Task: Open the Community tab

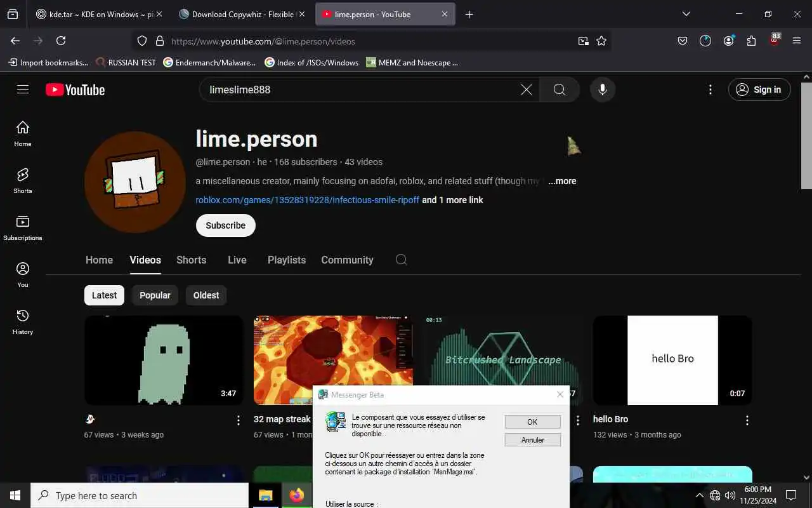Action: pos(347,260)
